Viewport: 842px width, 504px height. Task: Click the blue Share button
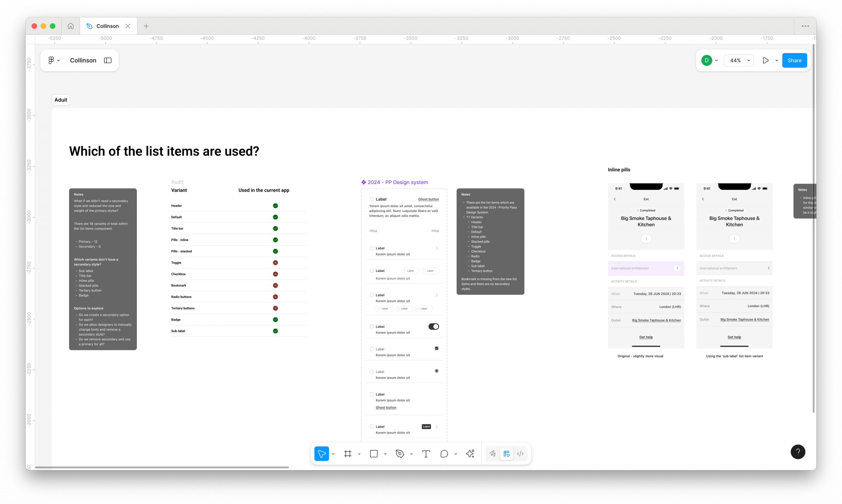(794, 60)
